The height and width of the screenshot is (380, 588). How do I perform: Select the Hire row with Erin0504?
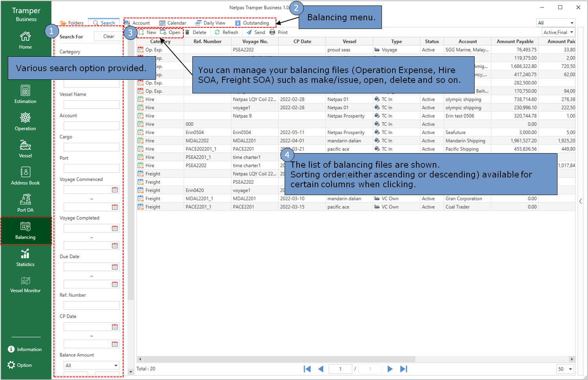click(x=356, y=133)
